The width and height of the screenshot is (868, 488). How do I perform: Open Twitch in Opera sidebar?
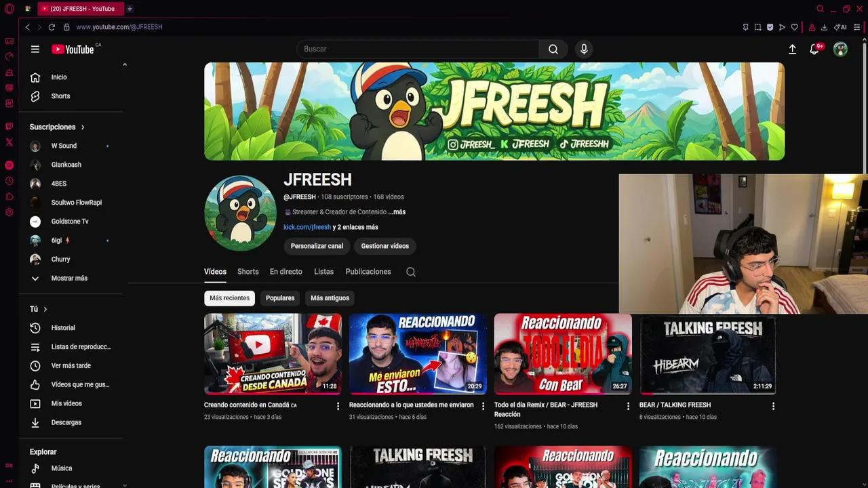(9, 126)
